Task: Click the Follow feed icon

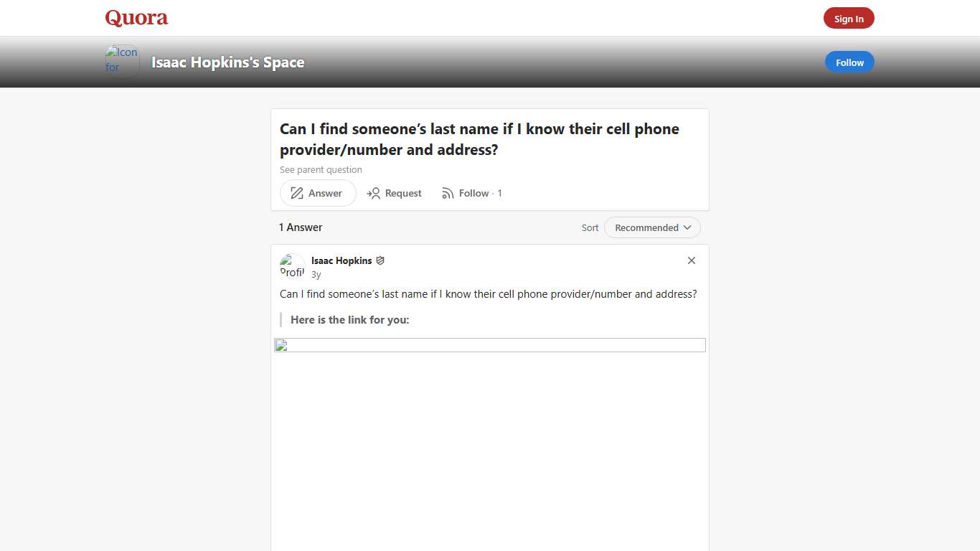Action: 448,193
